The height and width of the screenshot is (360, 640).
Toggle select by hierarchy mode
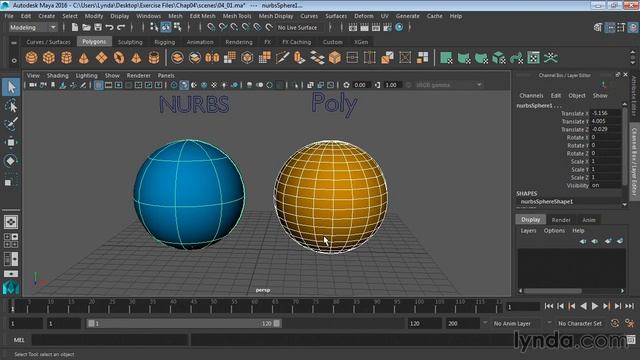pos(154,27)
